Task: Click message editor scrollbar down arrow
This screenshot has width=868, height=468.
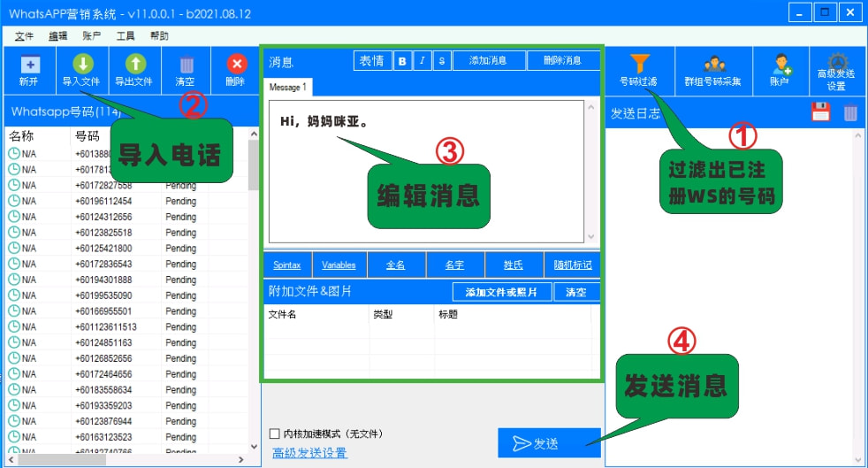Action: click(x=590, y=236)
